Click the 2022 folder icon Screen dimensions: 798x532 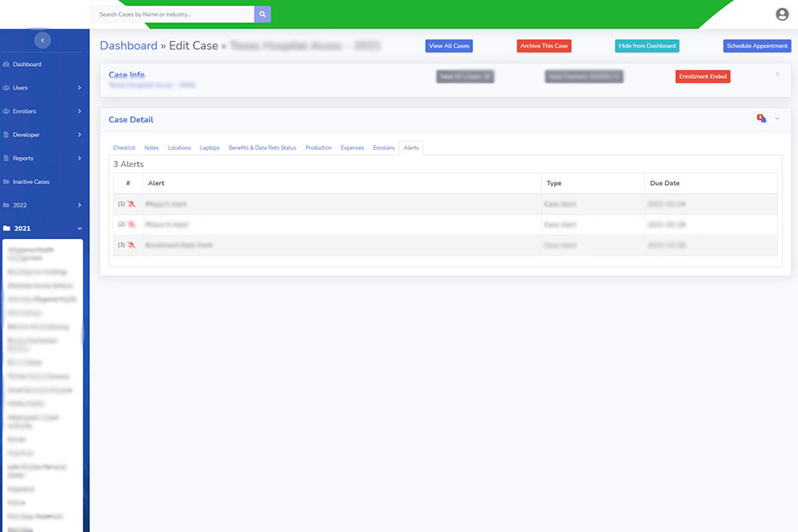tap(6, 205)
